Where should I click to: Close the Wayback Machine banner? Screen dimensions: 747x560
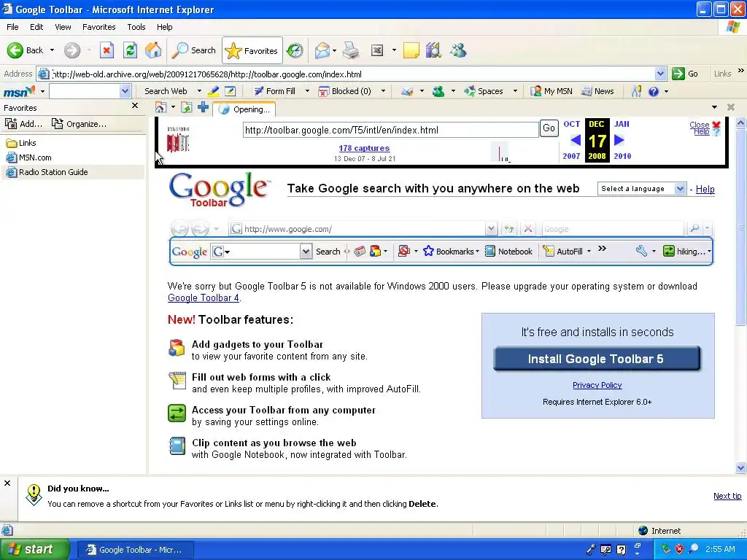coord(705,125)
